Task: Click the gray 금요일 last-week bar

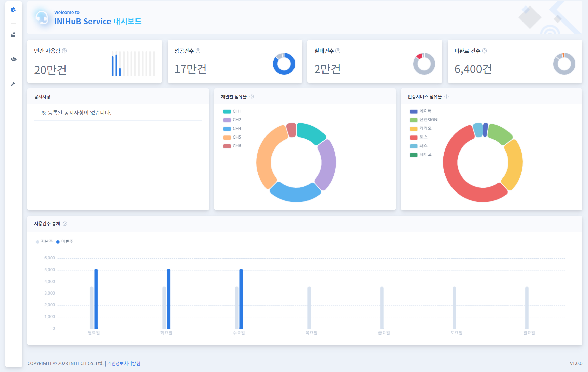Action: [x=382, y=308]
